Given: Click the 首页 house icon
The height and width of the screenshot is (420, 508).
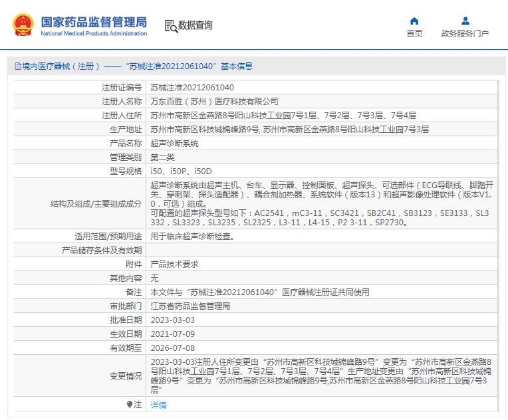Looking at the screenshot, I should point(414,21).
